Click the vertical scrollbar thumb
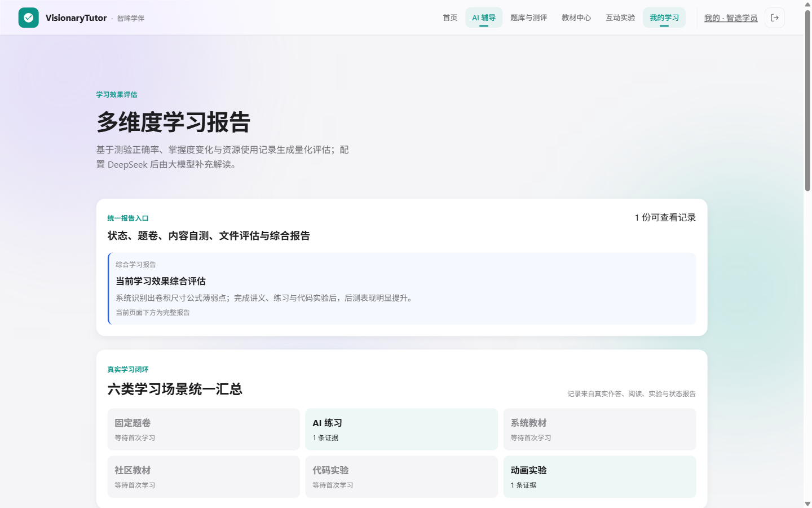 807,100
